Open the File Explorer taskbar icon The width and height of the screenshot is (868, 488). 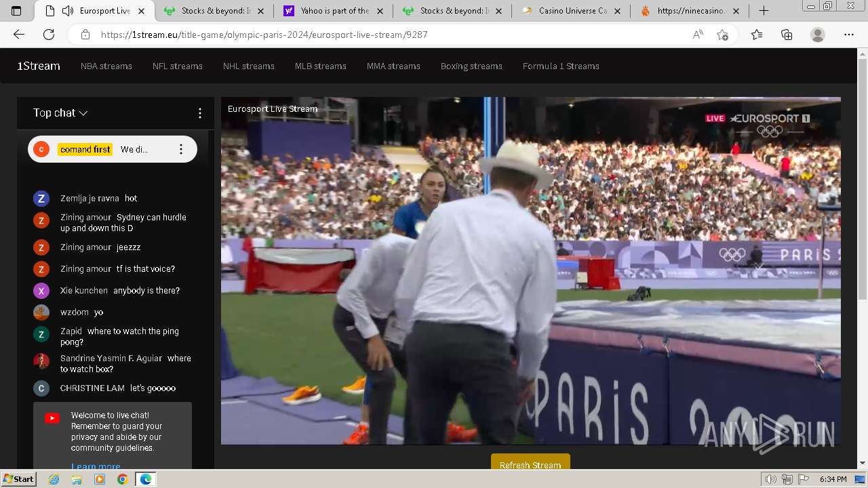coord(77,479)
